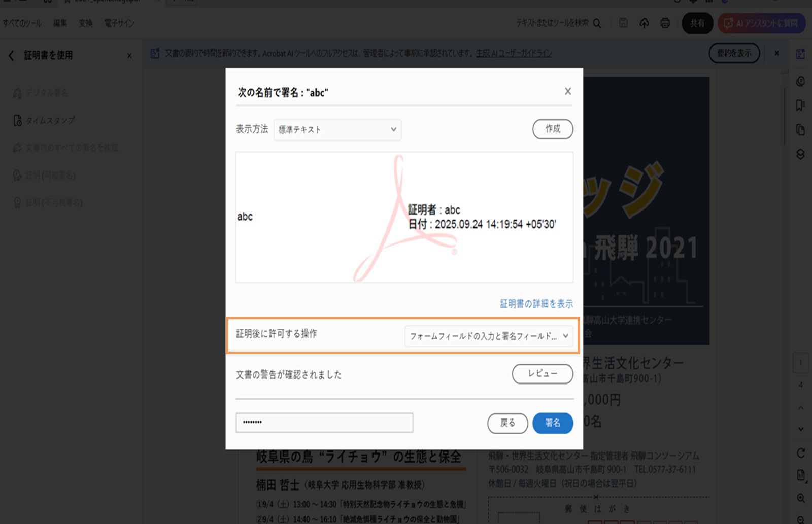Collapse the 証明書を使用 panel with back chevron

tap(11, 56)
